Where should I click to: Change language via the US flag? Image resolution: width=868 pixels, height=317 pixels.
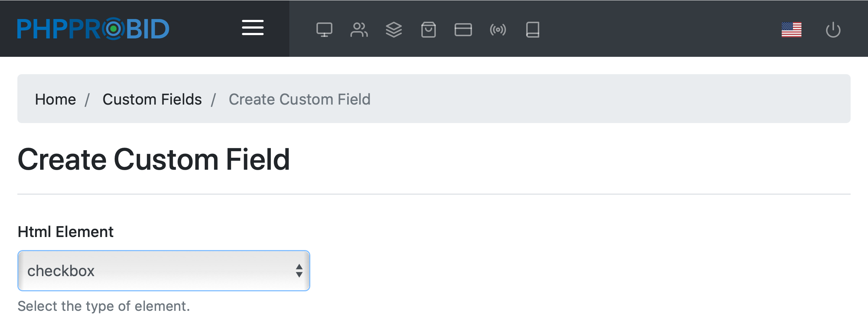791,30
